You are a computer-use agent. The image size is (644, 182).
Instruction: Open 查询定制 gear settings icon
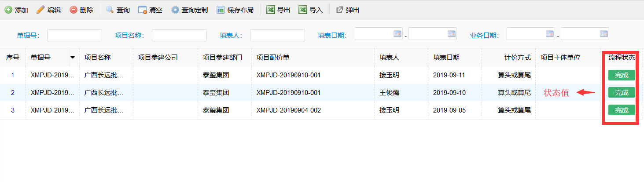point(175,10)
